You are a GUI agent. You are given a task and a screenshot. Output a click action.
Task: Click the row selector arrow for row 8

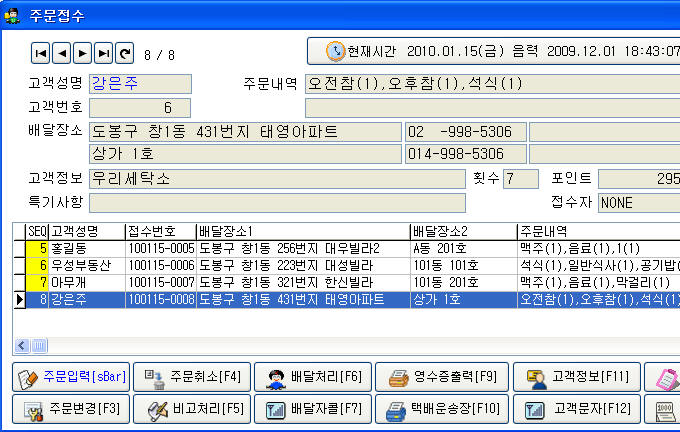click(x=20, y=300)
